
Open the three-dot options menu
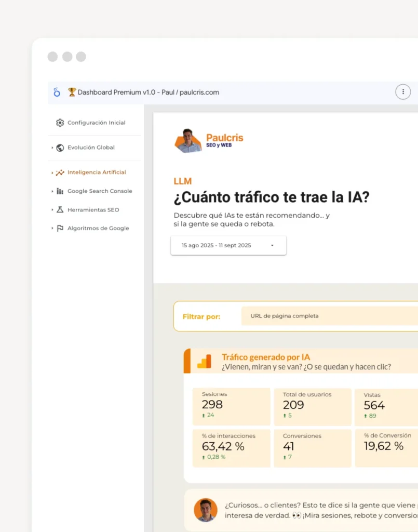[403, 92]
